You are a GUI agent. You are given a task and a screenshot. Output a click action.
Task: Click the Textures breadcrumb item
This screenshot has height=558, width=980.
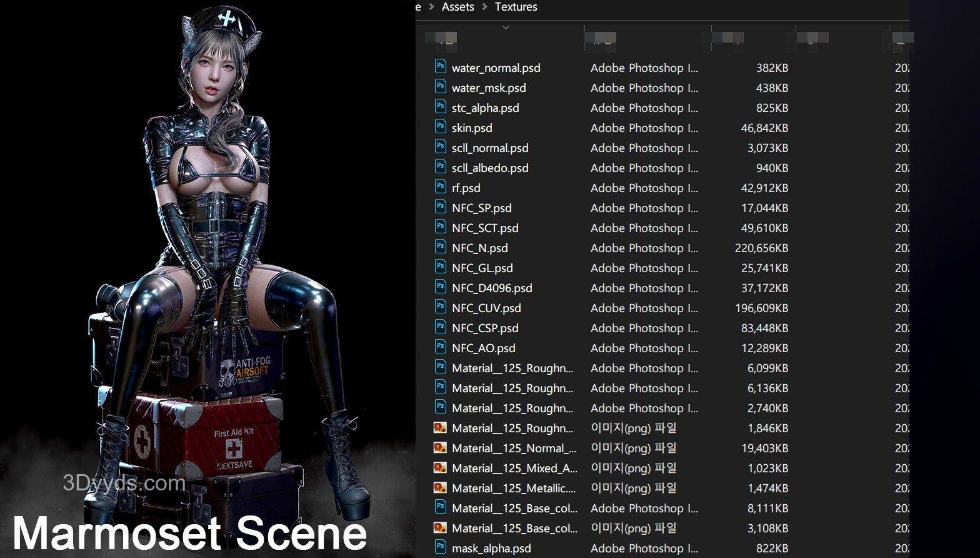click(516, 7)
